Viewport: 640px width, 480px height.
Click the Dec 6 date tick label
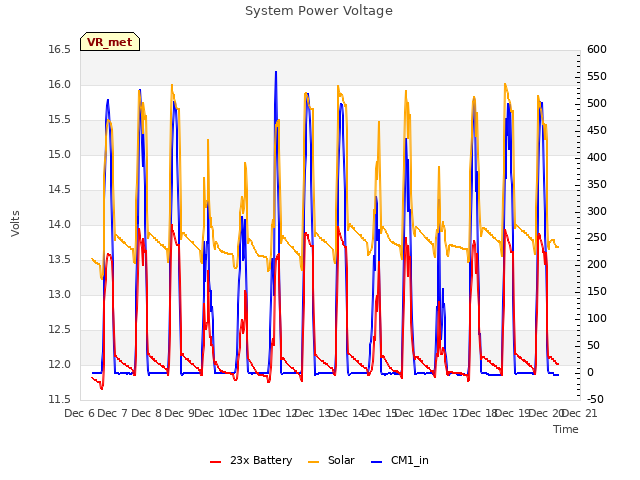[x=80, y=413]
